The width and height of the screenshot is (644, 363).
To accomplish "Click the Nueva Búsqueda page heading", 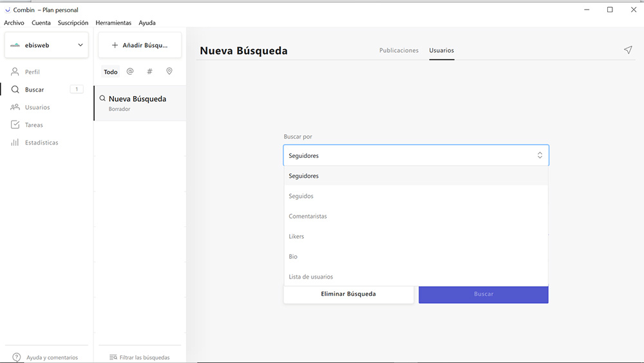I will pyautogui.click(x=243, y=50).
